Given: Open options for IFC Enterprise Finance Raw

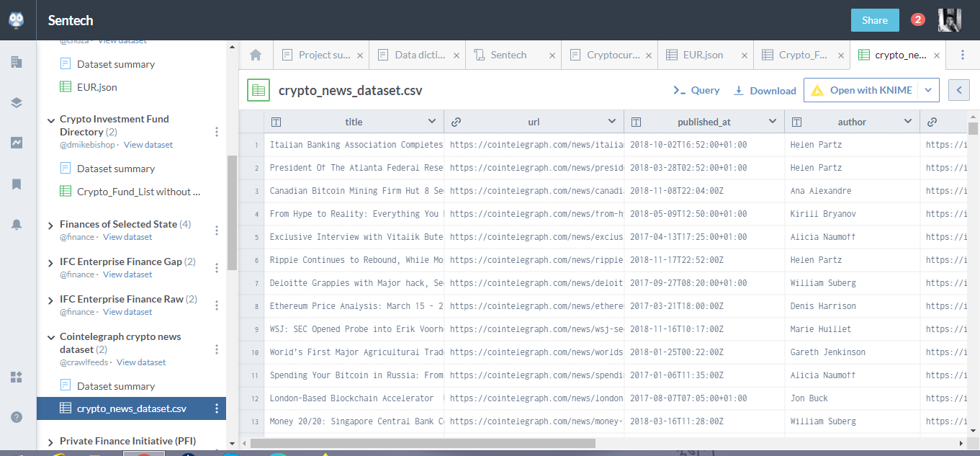Looking at the screenshot, I should (217, 305).
